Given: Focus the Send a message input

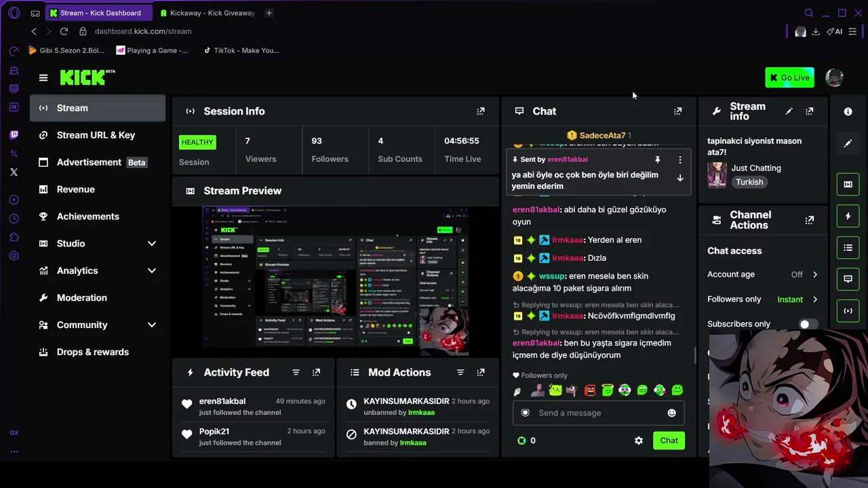Looking at the screenshot, I should click(599, 413).
